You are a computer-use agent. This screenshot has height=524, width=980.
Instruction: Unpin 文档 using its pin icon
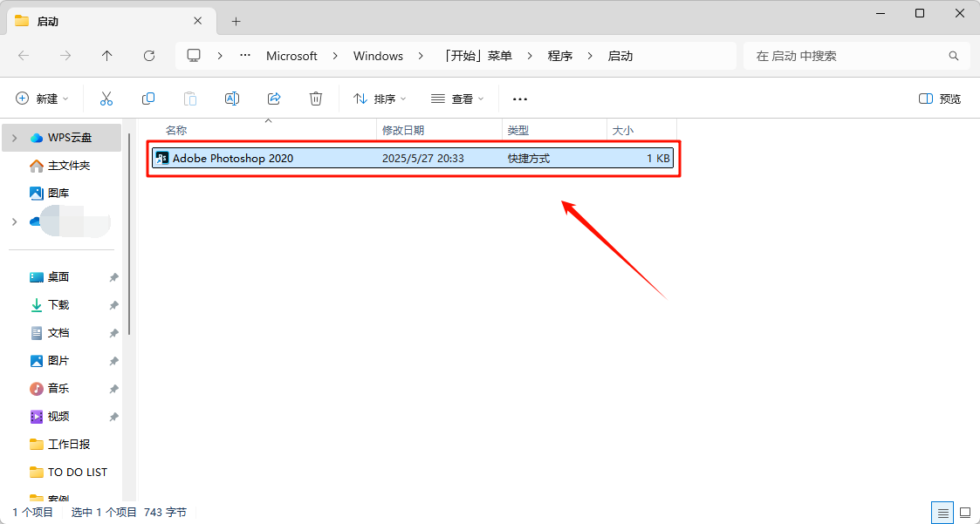point(113,334)
